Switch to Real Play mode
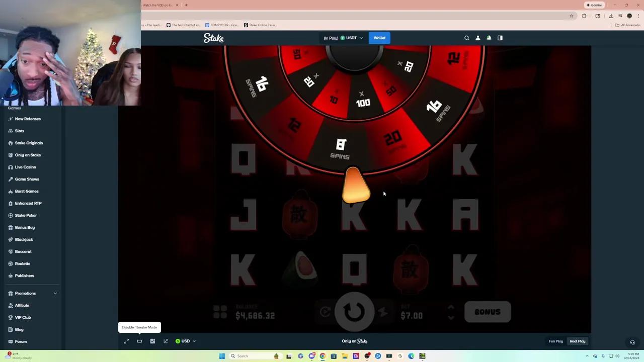Screen dimensions: 644x362 (578, 341)
